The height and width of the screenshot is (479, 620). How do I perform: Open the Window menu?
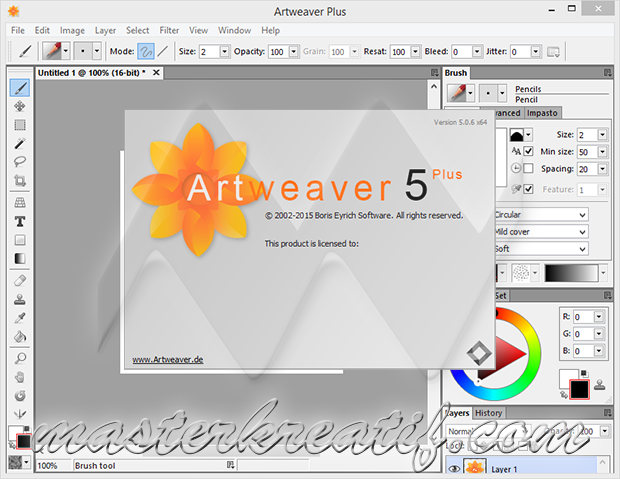pyautogui.click(x=234, y=30)
